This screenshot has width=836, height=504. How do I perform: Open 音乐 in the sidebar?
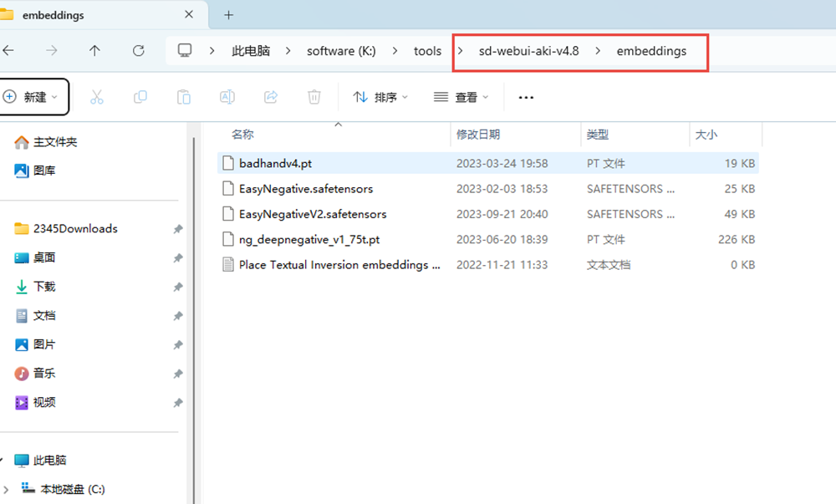(35, 373)
